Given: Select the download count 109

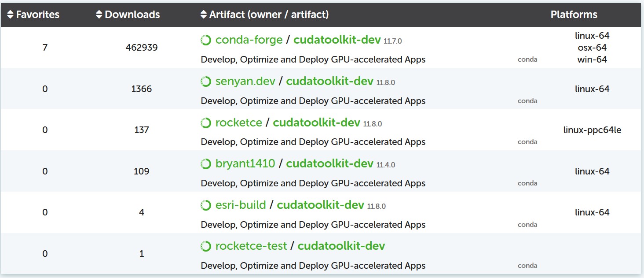Looking at the screenshot, I should pos(142,171).
